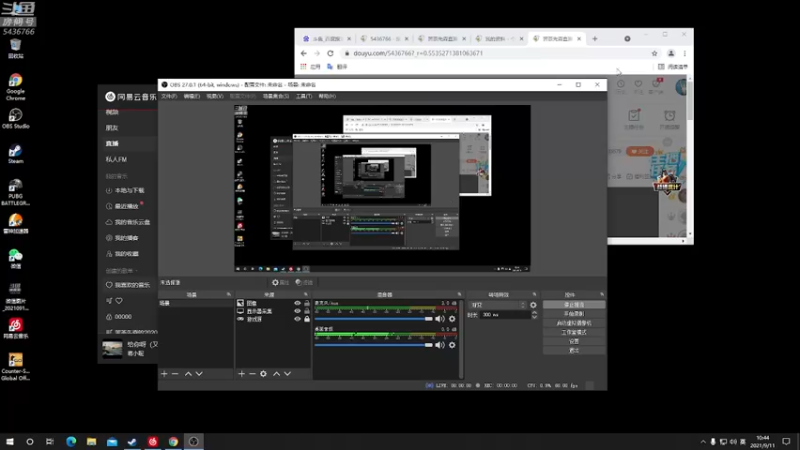Toggle lock on first source row
800x450 pixels.
307,303
